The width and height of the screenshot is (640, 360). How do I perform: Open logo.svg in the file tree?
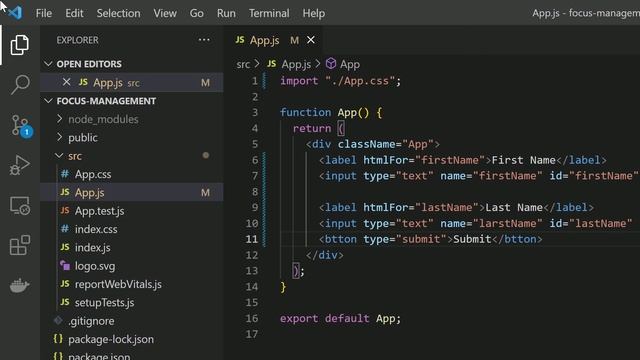95,266
